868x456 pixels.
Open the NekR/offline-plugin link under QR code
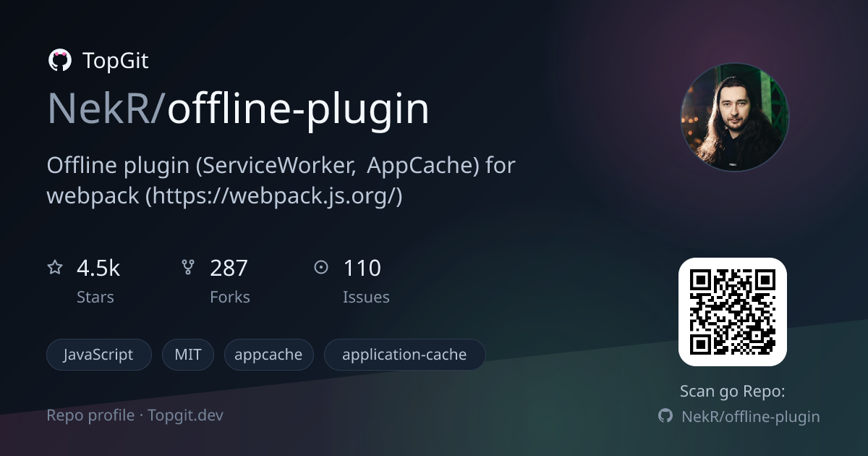[x=751, y=416]
